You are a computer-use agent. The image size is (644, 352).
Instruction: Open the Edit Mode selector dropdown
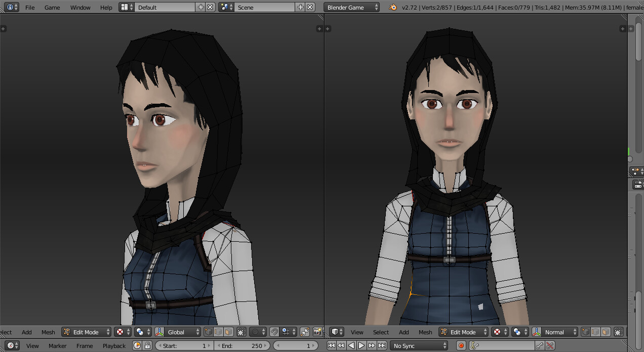[86, 332]
